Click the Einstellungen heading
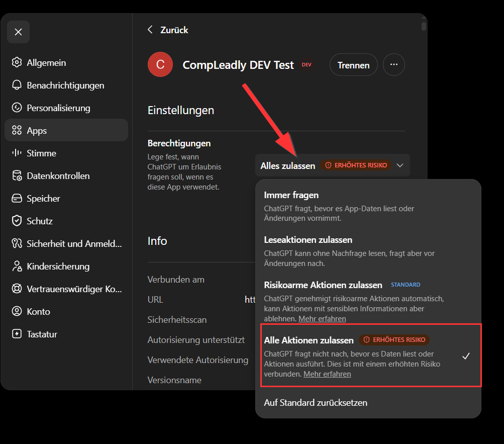The height and width of the screenshot is (444, 504). pyautogui.click(x=181, y=110)
